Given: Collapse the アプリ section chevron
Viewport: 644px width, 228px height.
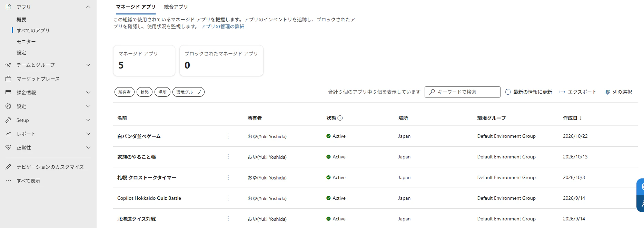Looking at the screenshot, I should point(88,7).
